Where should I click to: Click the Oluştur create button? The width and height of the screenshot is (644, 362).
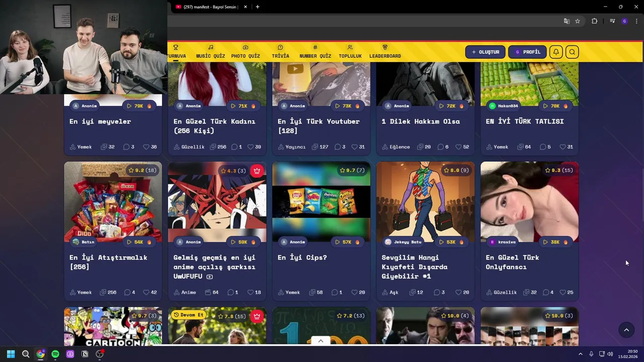point(485,52)
